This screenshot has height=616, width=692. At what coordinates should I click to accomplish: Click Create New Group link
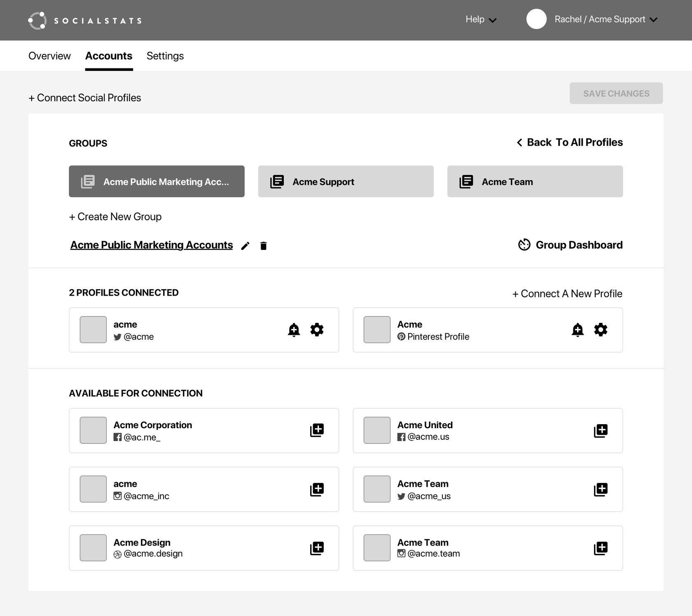115,217
